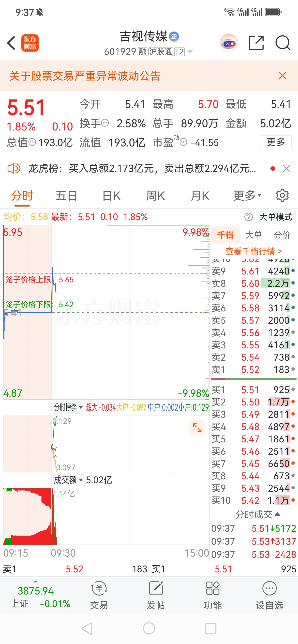Select the 分时 chart tab
Screen dimensions: 298x644
22,195
